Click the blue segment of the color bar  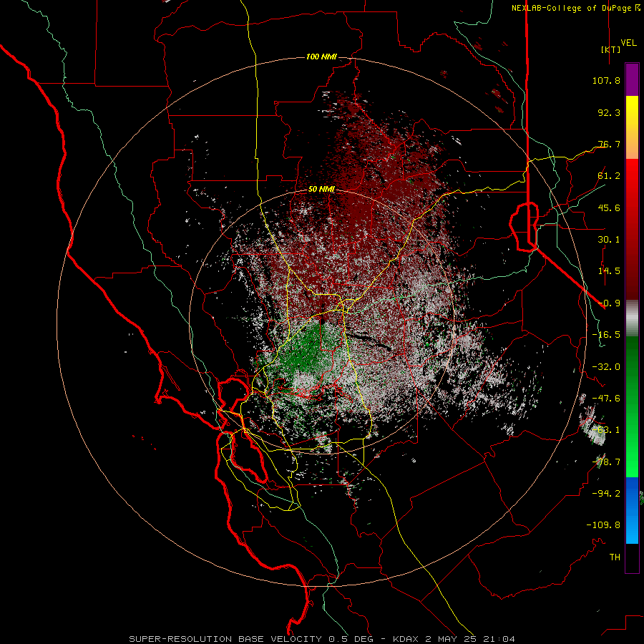(632, 510)
